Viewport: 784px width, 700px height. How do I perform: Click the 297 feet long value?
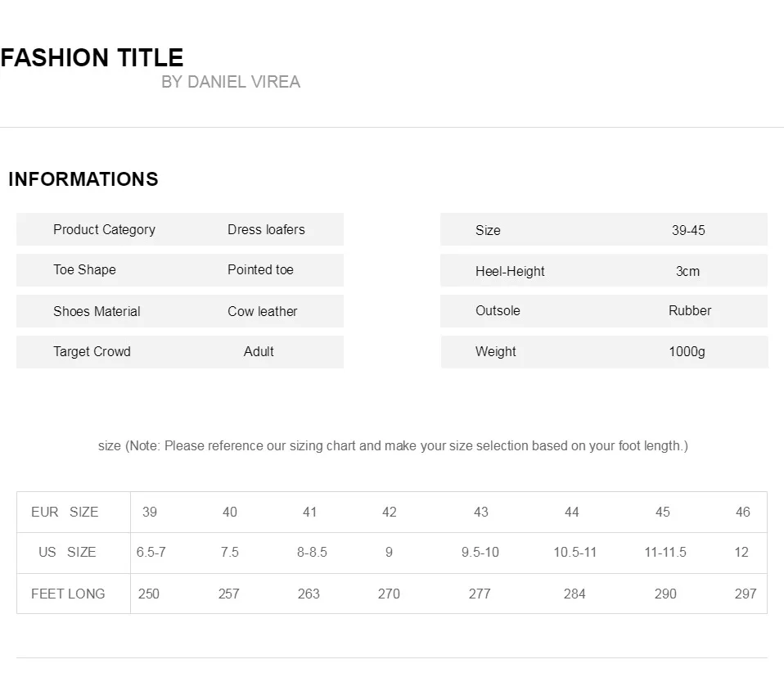click(745, 594)
